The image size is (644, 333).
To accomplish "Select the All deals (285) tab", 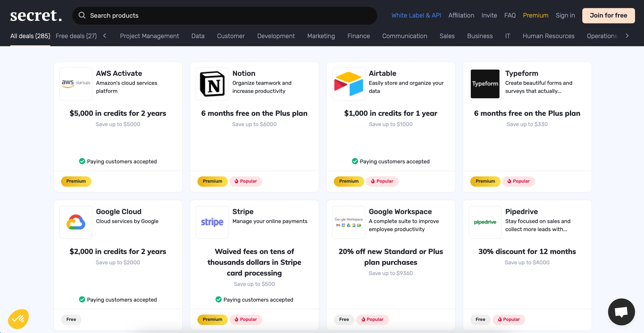I will coord(30,36).
